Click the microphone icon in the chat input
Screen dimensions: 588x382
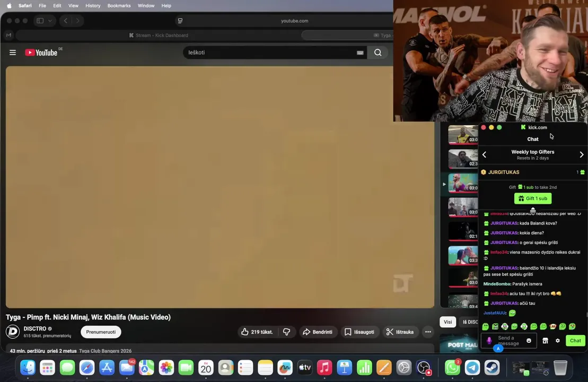pyautogui.click(x=489, y=341)
